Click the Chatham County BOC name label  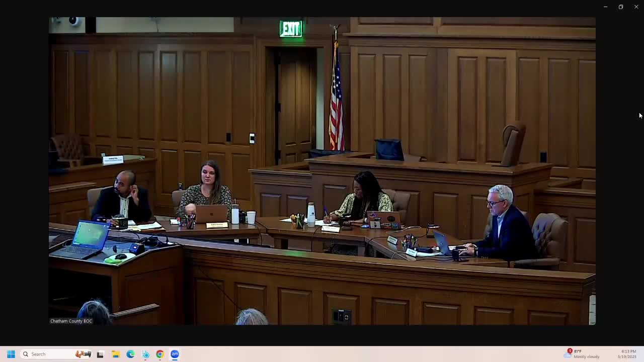71,321
